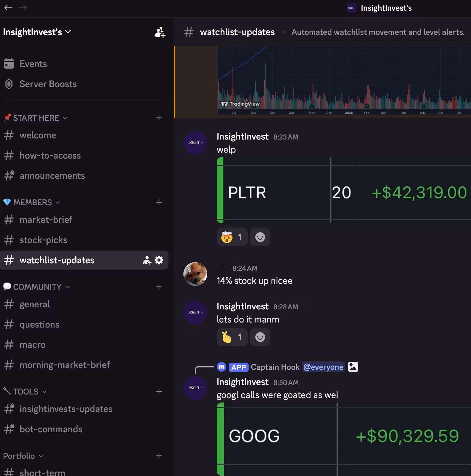Screen dimensions: 471x476
Task: Open the GOOG profit screenshot
Action: 344,439
